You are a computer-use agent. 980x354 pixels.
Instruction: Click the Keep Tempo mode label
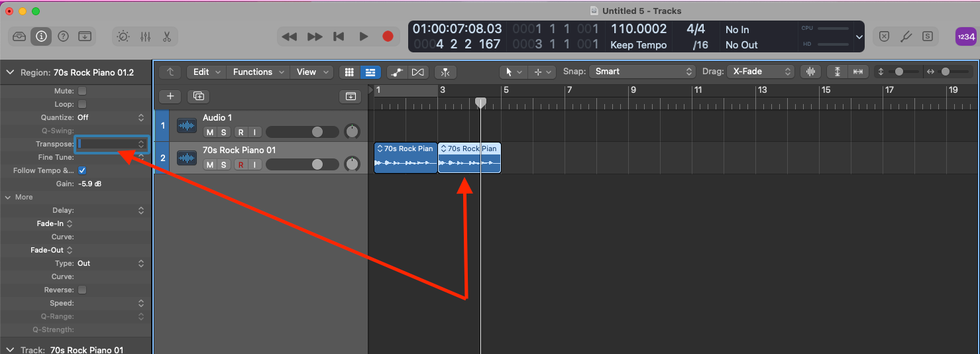point(637,45)
